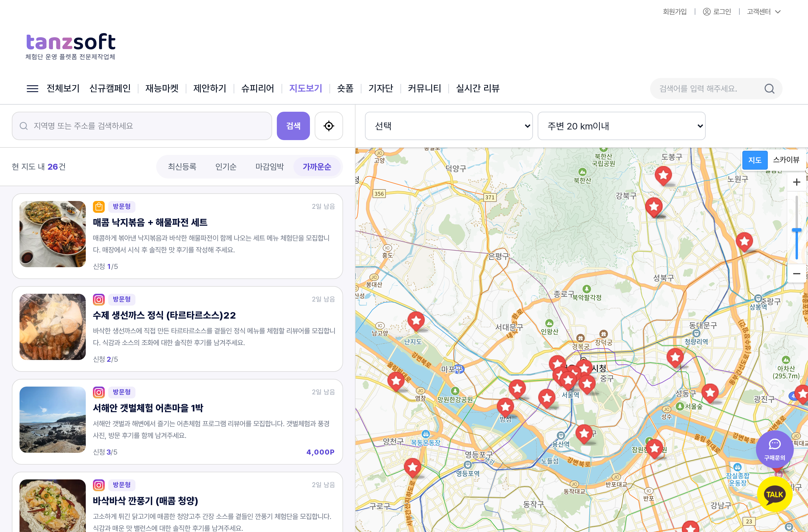Click the 깐풍기 dish thumbnail
The width and height of the screenshot is (808, 532).
(x=53, y=505)
